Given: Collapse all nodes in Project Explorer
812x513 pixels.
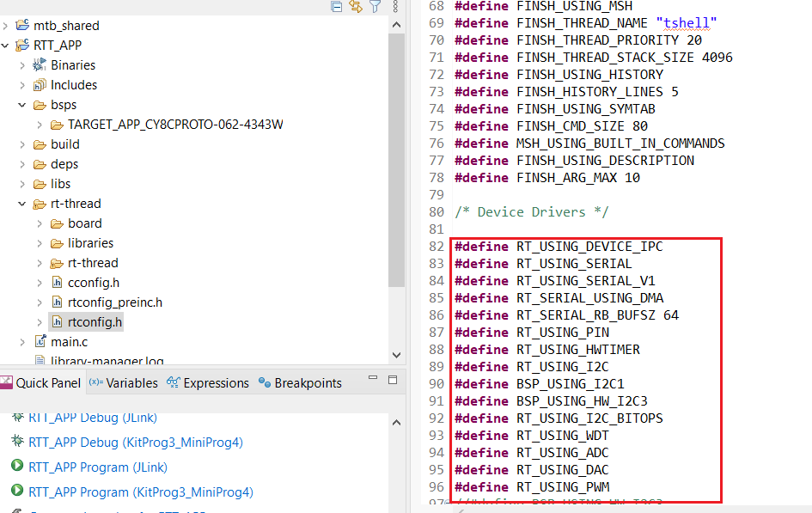Looking at the screenshot, I should tap(336, 6).
